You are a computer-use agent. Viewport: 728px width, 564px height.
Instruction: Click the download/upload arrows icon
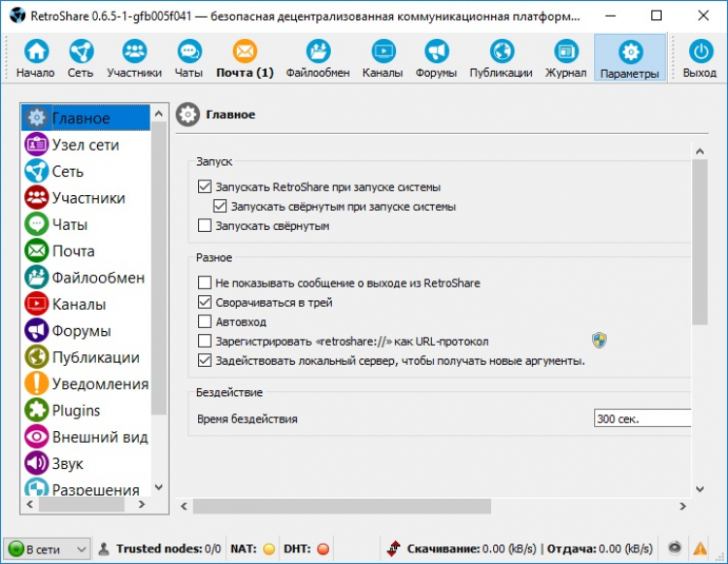[394, 548]
